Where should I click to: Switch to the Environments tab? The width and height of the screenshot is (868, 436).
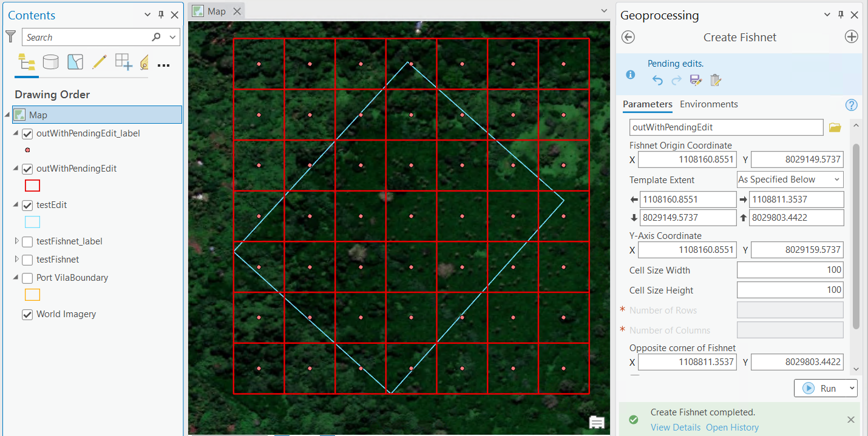[x=709, y=104]
